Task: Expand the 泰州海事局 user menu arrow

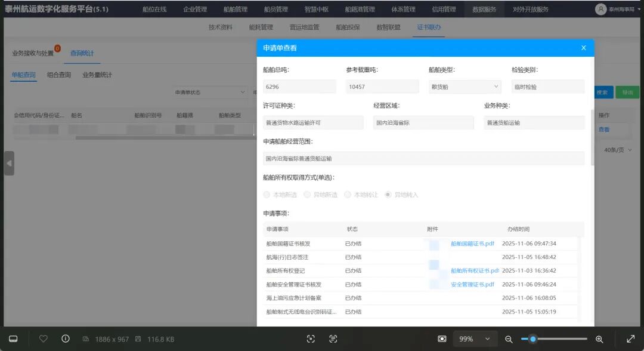Action: coord(639,9)
